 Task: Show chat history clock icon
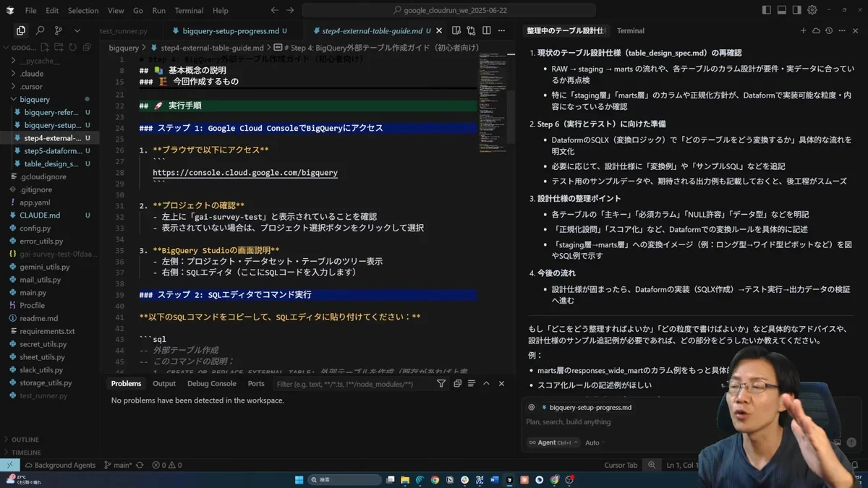pos(829,31)
